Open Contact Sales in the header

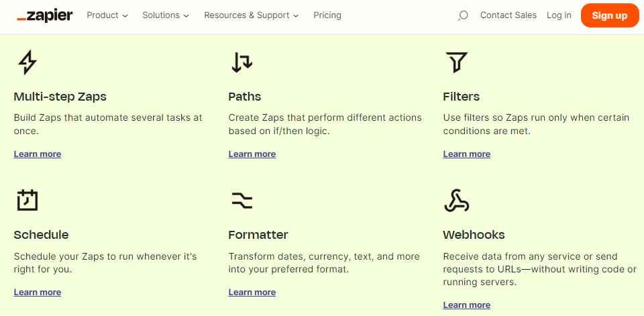coord(508,15)
